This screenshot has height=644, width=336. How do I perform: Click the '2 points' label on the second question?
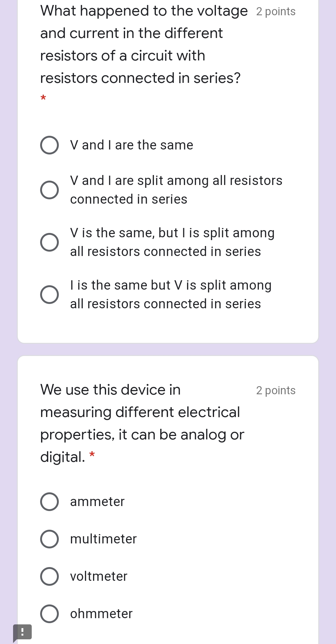[276, 390]
